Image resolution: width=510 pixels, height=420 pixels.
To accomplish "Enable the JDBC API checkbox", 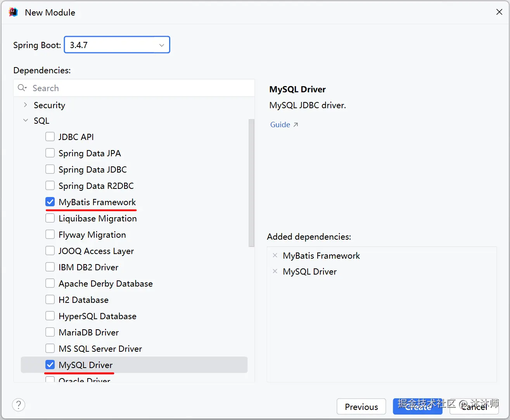I will click(50, 137).
